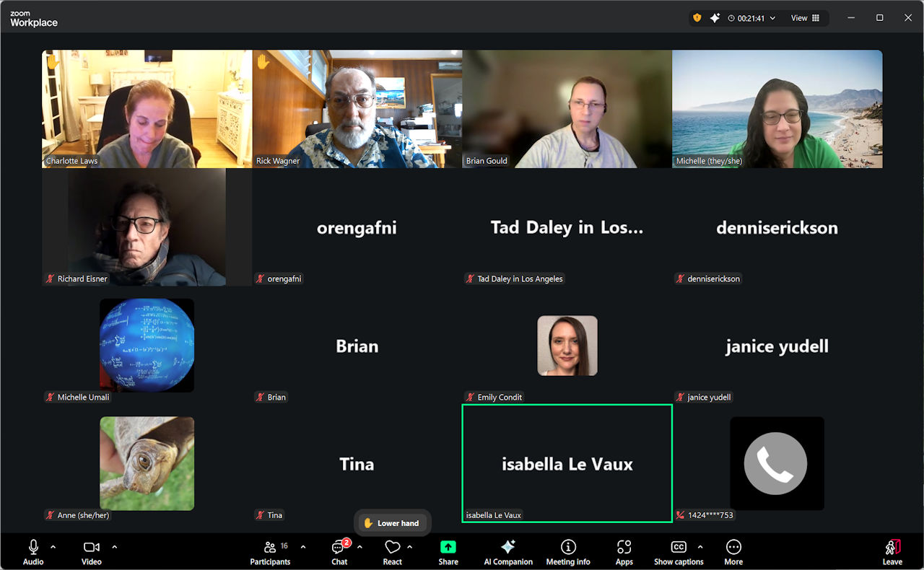
Task: Leave the meeting
Action: [892, 552]
